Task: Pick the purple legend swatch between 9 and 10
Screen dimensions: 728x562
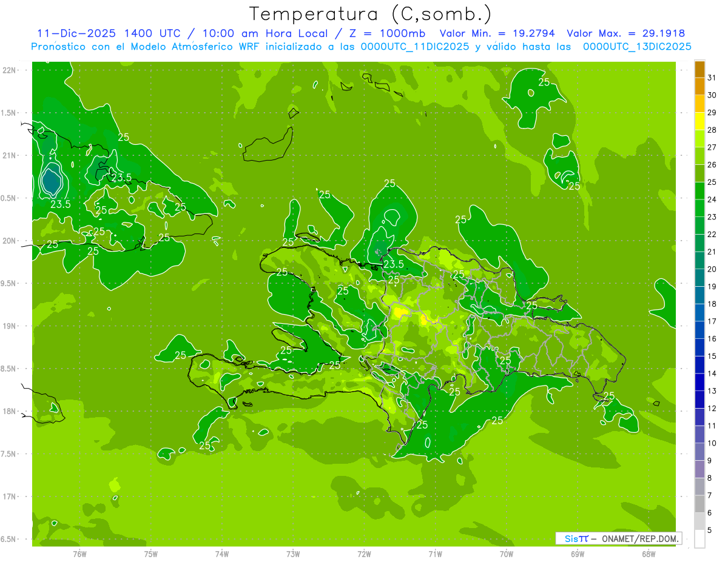Action: pos(699,452)
